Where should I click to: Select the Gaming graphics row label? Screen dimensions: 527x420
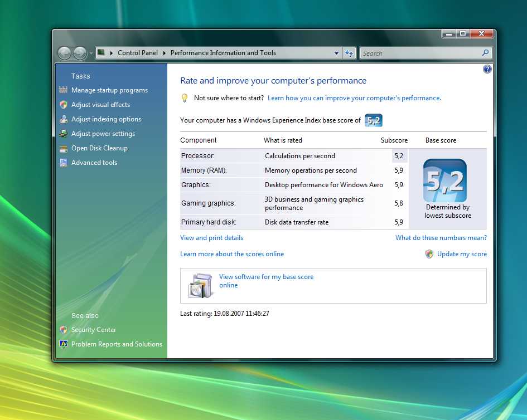[x=209, y=203]
